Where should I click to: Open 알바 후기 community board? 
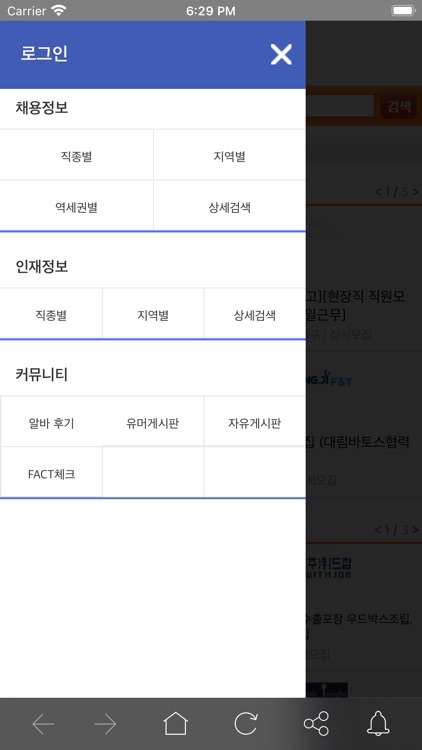pyautogui.click(x=51, y=423)
